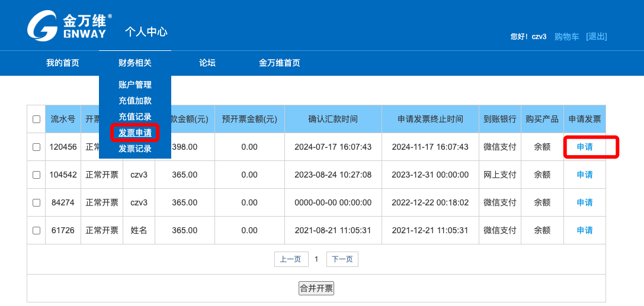This screenshot has width=644, height=306.
Task: Open the 购物车 link
Action: (566, 37)
